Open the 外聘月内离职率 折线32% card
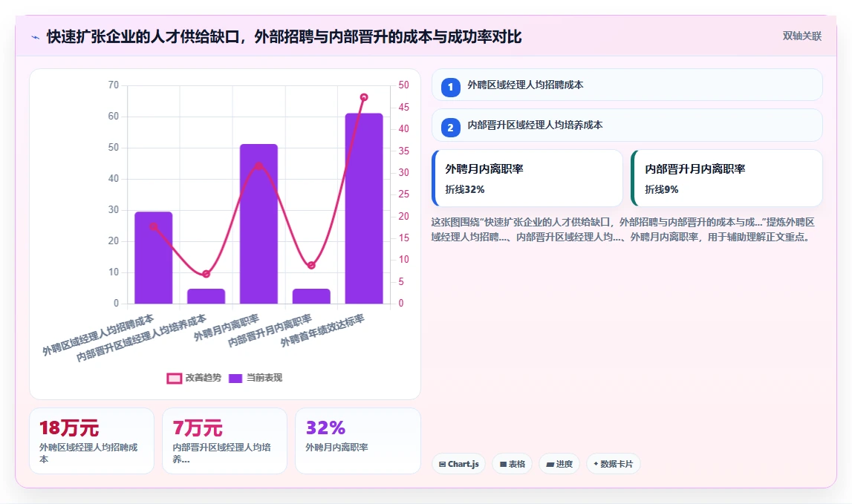The height and width of the screenshot is (504, 852). pyautogui.click(x=527, y=178)
